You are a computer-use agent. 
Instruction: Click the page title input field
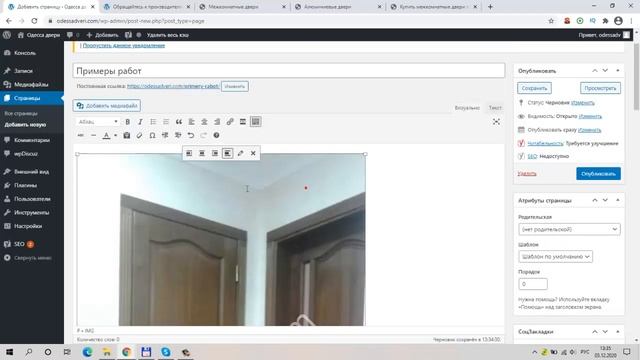point(289,71)
